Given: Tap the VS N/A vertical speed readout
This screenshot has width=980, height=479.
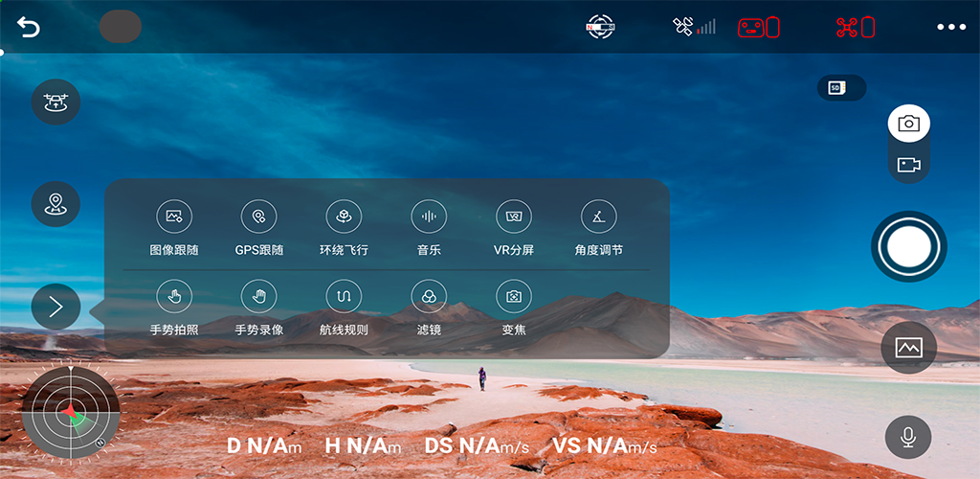Looking at the screenshot, I should tap(605, 446).
